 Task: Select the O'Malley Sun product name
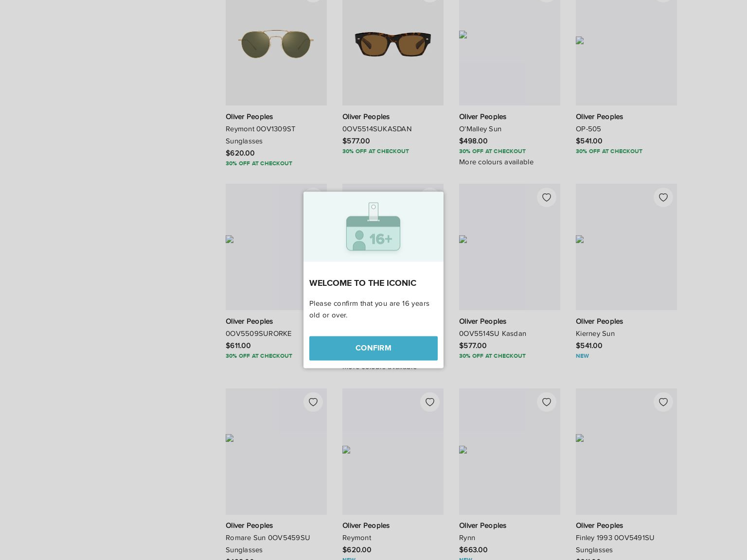[x=480, y=129]
